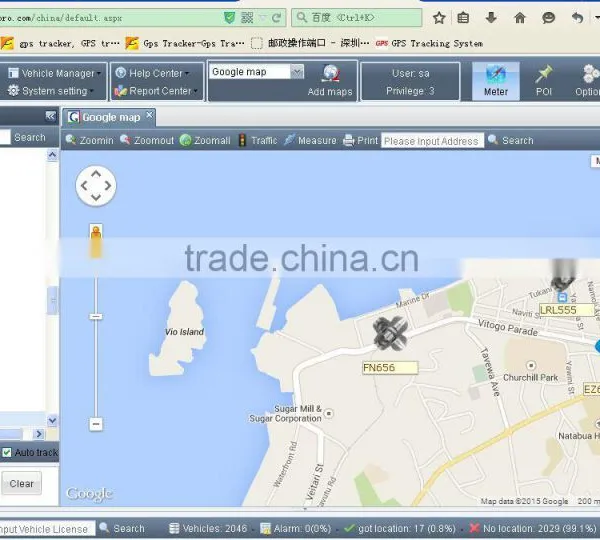Click the browser home icon
The height and width of the screenshot is (540, 600).
(x=520, y=18)
